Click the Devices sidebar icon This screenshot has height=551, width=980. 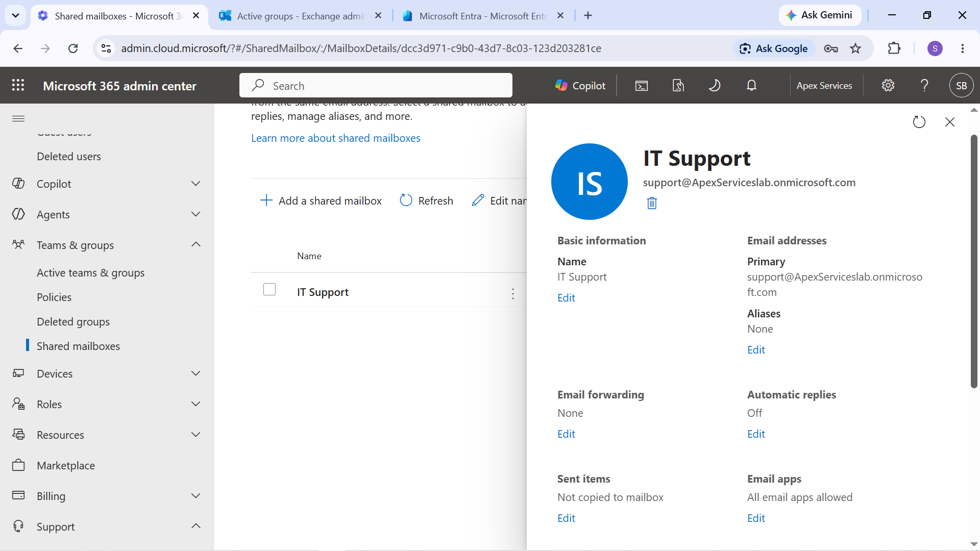pos(18,373)
